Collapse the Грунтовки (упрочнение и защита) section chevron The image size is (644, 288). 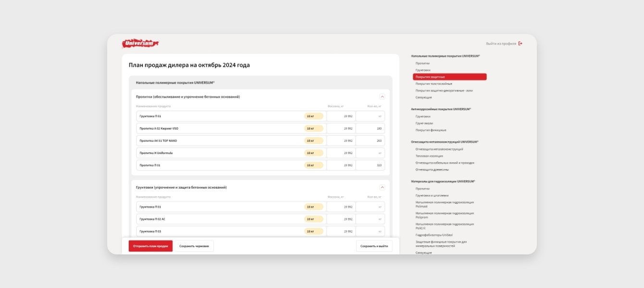pyautogui.click(x=382, y=187)
